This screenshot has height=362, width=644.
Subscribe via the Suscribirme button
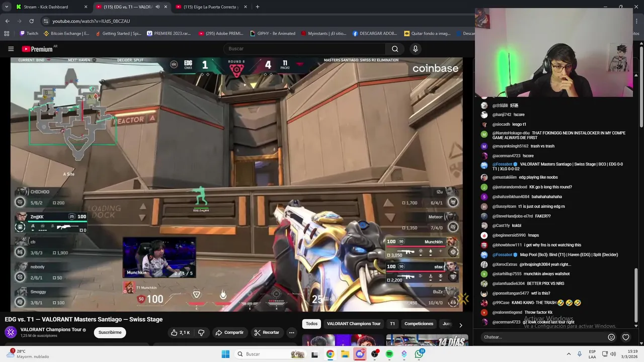(x=110, y=332)
